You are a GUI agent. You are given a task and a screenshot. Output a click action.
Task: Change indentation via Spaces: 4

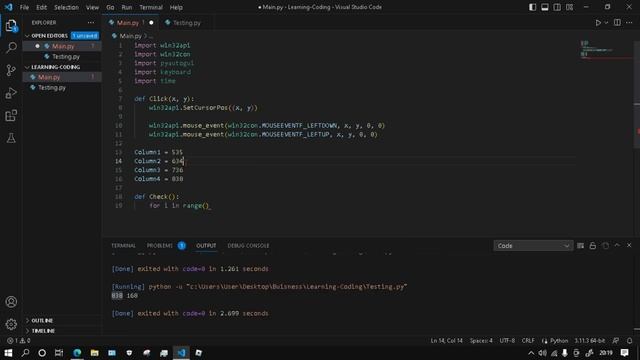(481, 341)
